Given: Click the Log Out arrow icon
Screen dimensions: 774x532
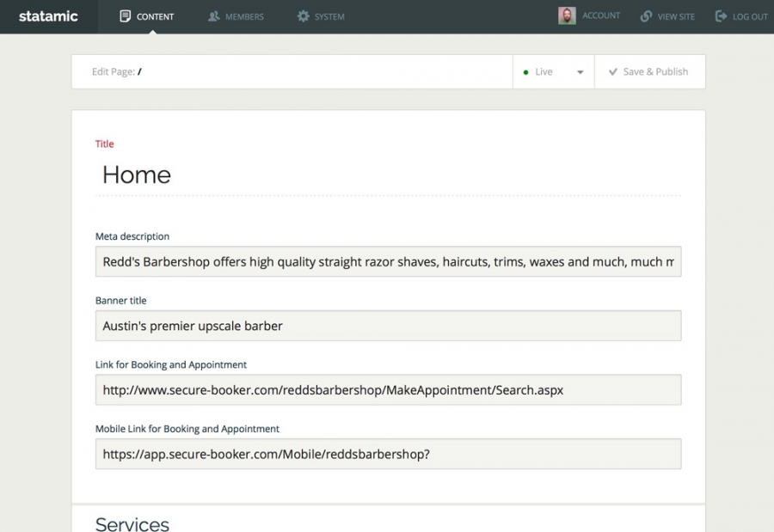Looking at the screenshot, I should pos(722,16).
